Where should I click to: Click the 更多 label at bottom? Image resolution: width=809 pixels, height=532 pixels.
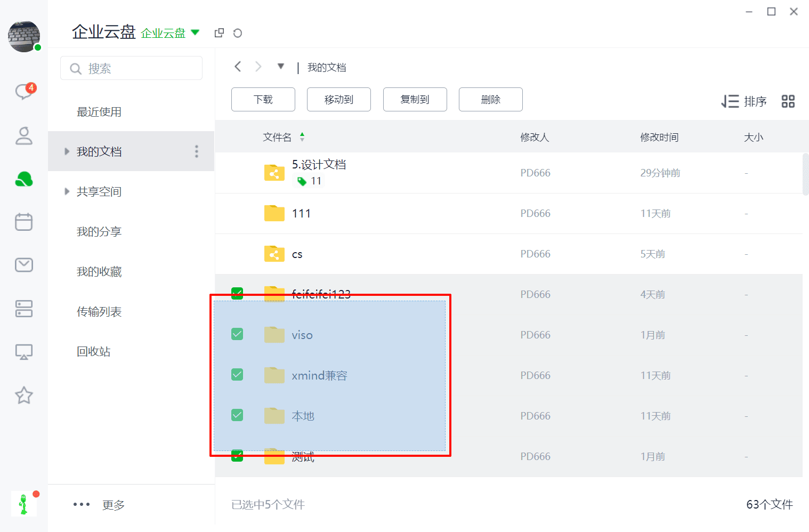pos(114,505)
